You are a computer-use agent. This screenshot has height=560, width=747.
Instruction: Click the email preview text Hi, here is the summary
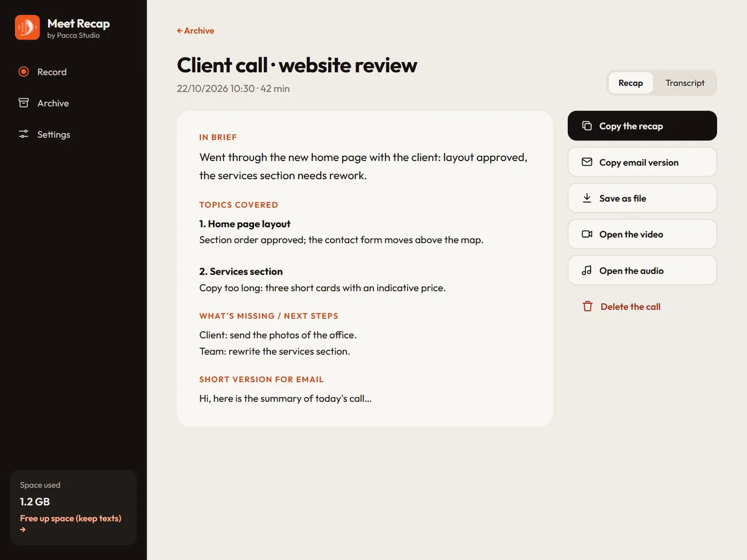pyautogui.click(x=285, y=398)
